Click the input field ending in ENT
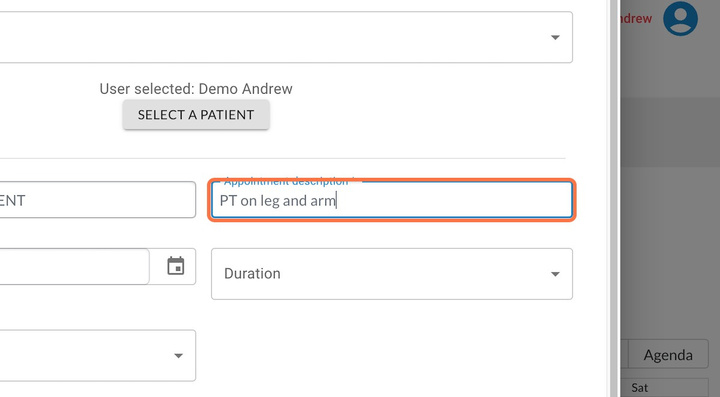Screen dimensions: 720x397 click(98, 200)
